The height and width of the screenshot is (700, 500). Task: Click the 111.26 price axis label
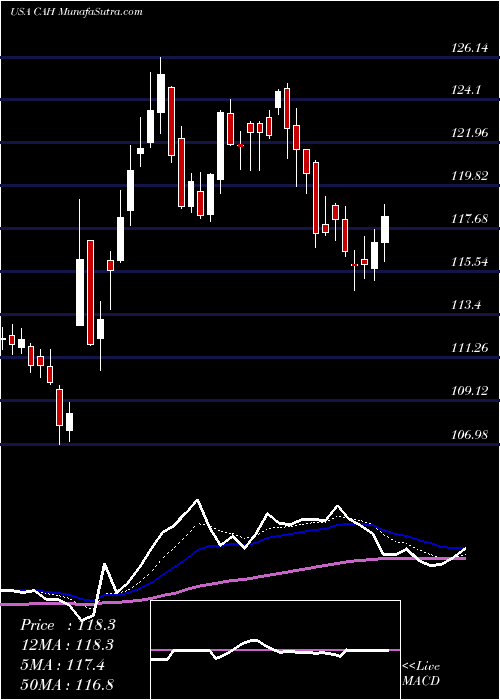470,348
